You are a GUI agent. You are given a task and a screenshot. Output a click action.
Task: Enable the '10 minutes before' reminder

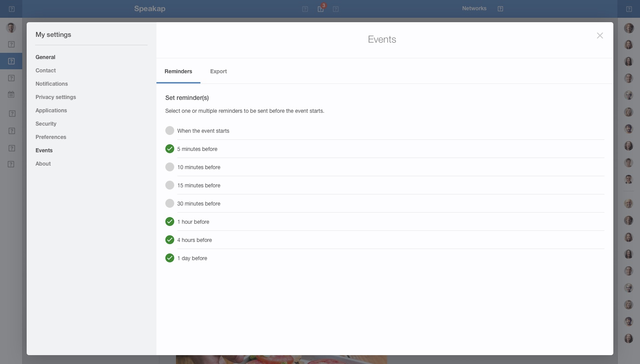tap(170, 167)
